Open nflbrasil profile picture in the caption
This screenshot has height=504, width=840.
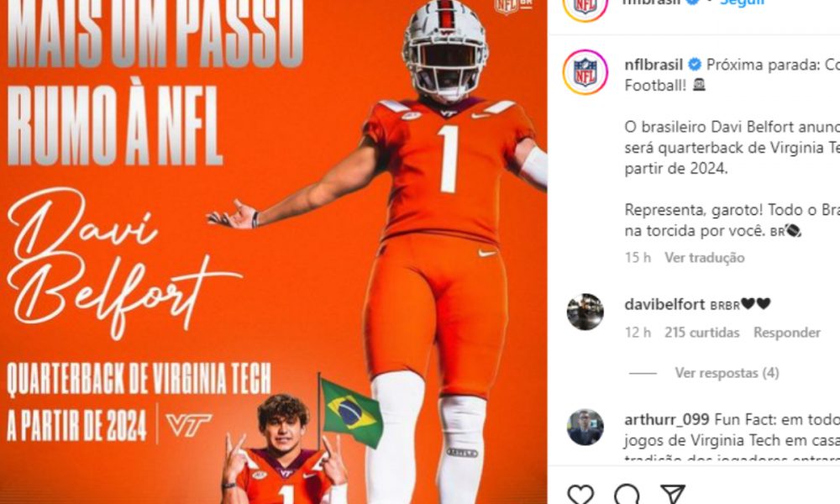(585, 72)
